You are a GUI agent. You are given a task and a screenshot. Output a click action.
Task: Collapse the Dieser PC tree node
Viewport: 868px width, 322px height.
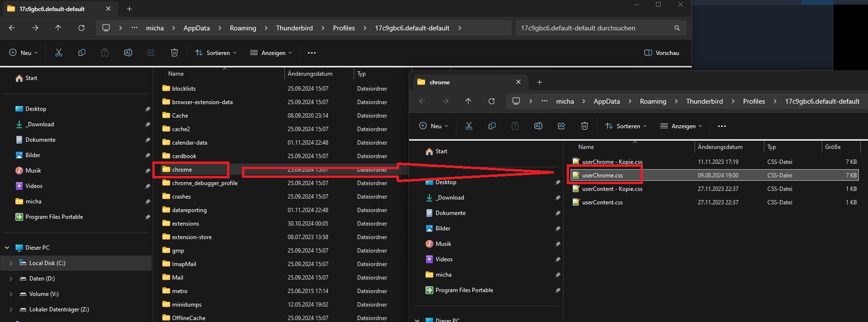(x=7, y=248)
